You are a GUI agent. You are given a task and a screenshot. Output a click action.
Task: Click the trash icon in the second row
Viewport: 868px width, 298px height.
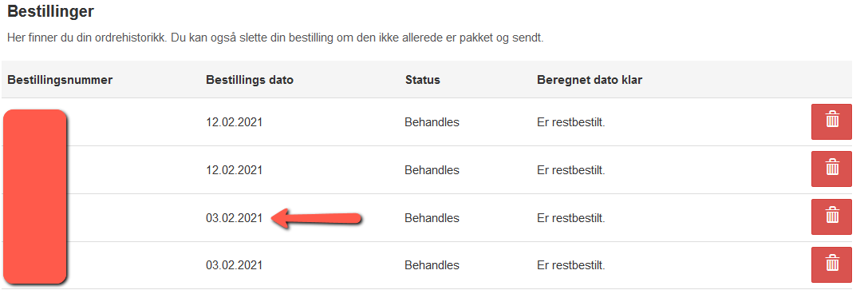pos(831,169)
